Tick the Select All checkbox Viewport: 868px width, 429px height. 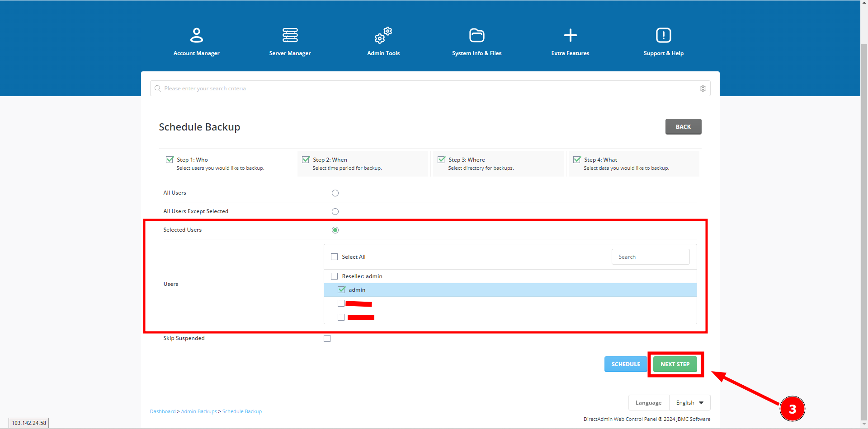(x=334, y=257)
